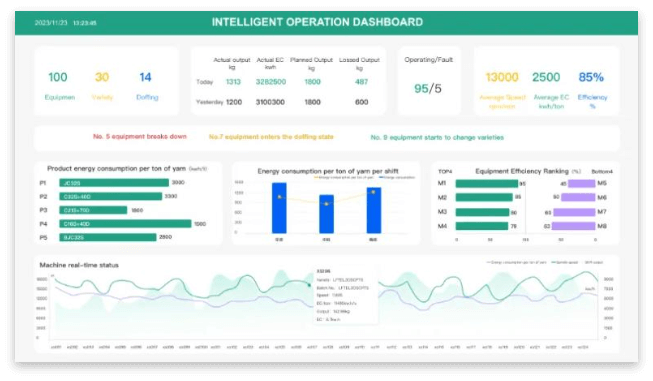Select the middle blue shift bar

pos(326,214)
